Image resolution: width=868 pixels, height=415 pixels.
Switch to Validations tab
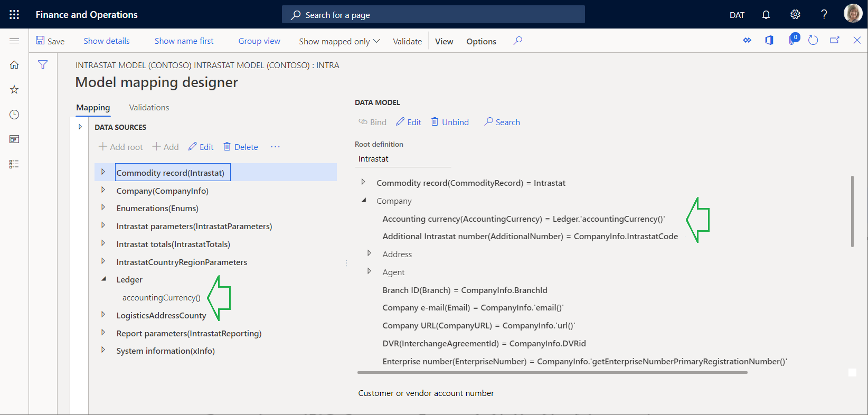[x=149, y=107]
